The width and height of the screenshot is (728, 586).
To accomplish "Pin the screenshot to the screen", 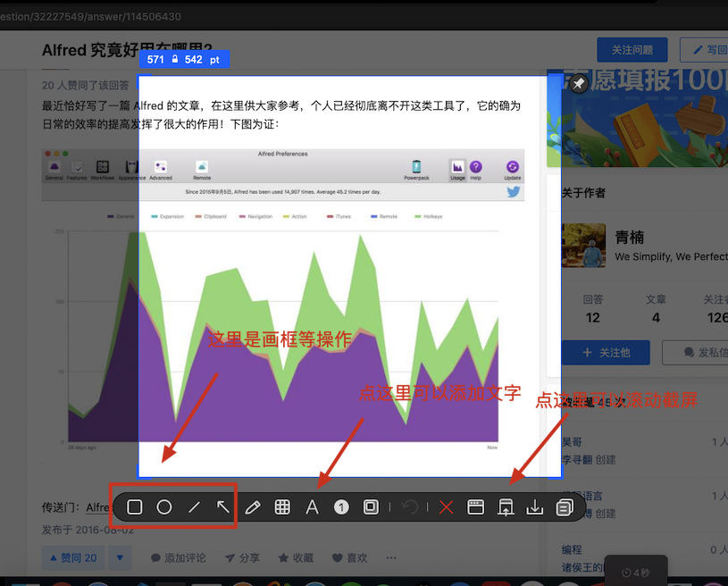I will pyautogui.click(x=579, y=84).
